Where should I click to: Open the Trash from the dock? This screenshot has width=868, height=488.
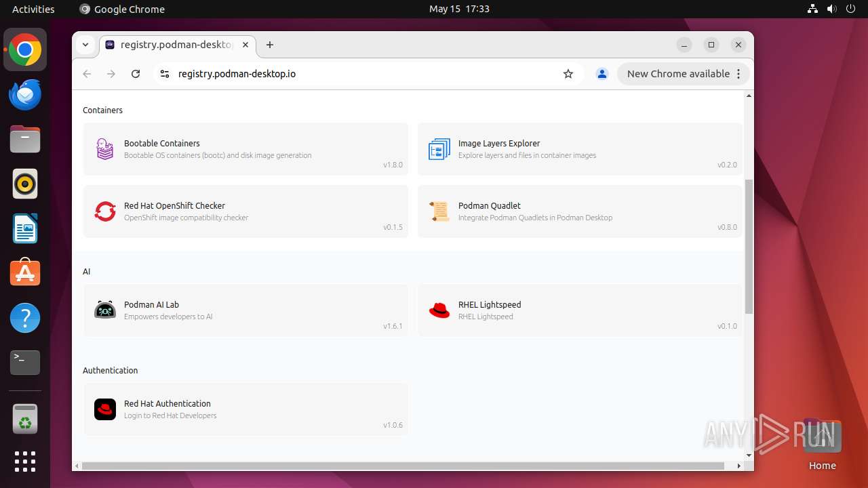click(25, 418)
